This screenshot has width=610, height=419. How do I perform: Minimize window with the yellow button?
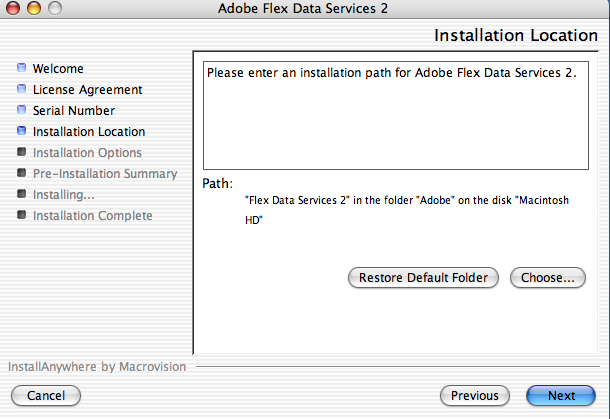(34, 8)
